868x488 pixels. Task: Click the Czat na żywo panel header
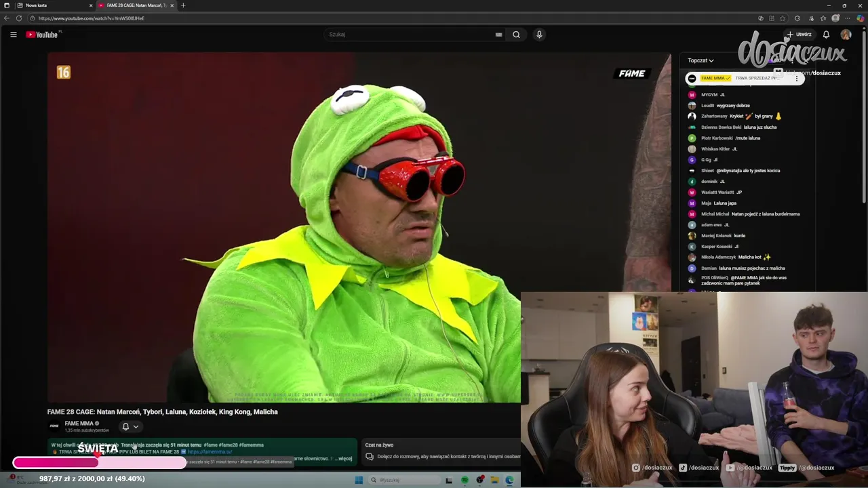[x=379, y=445]
